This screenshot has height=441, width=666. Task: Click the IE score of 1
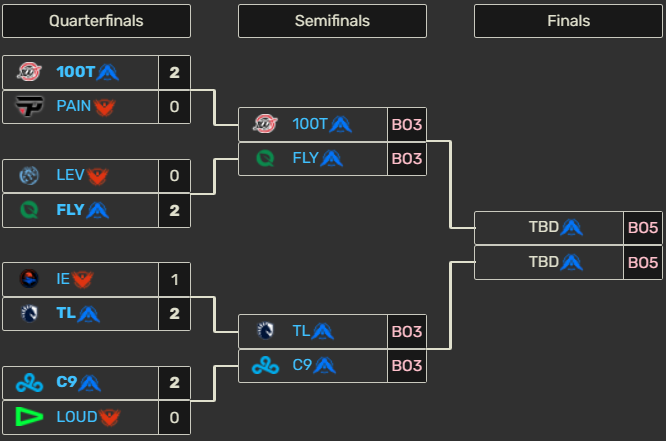[174, 280]
